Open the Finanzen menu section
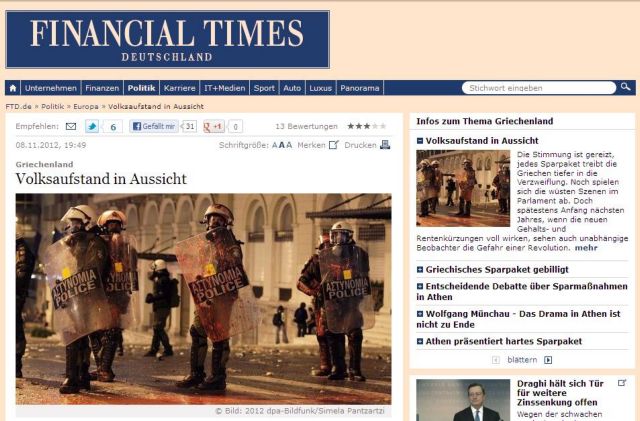Image resolution: width=640 pixels, height=421 pixels. point(102,88)
